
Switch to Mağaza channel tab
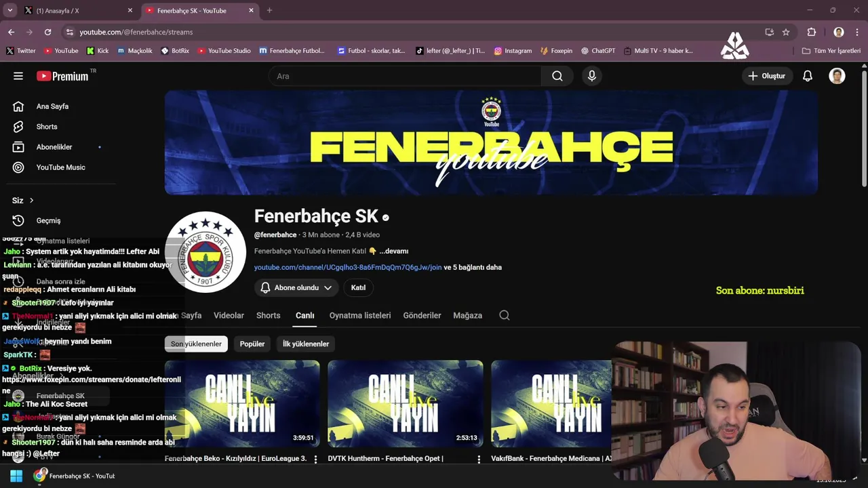coord(467,315)
